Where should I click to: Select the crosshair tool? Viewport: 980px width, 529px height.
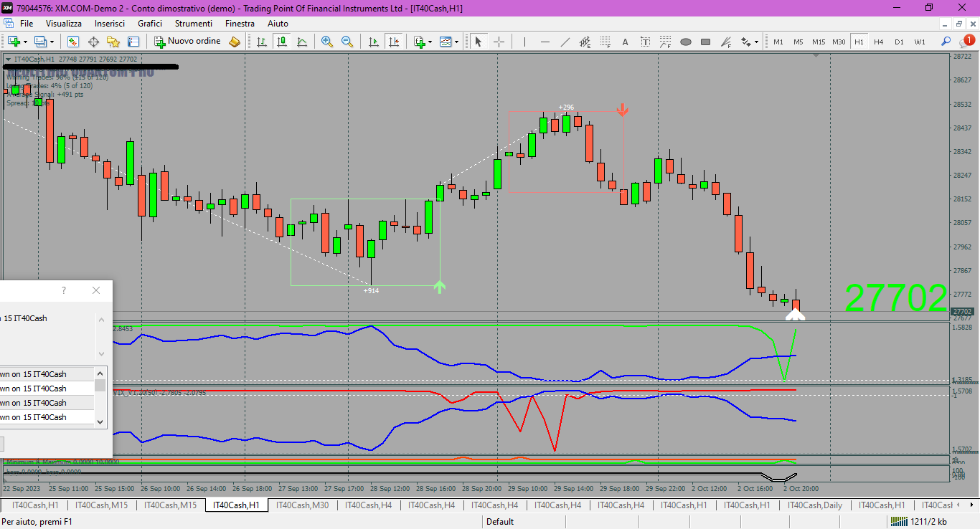(499, 42)
